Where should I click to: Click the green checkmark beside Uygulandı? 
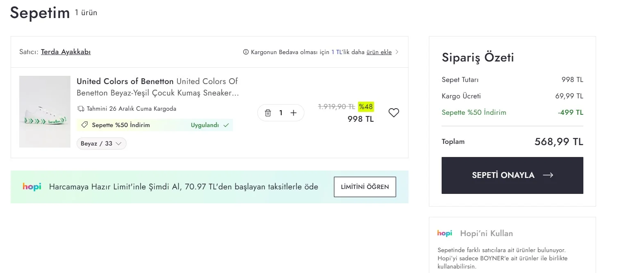(226, 125)
